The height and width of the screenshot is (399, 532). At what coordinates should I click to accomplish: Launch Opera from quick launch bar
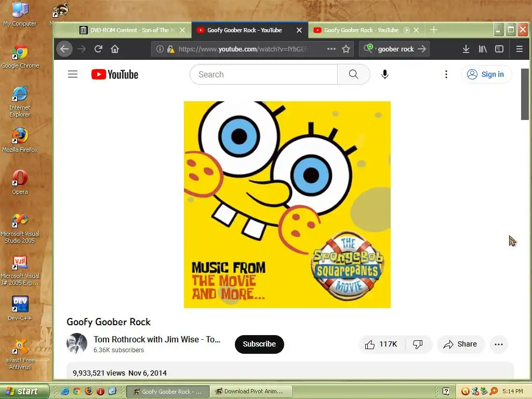tap(100, 391)
